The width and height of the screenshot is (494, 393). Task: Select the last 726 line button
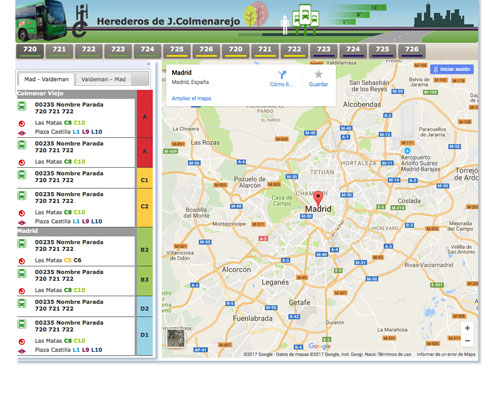point(412,51)
